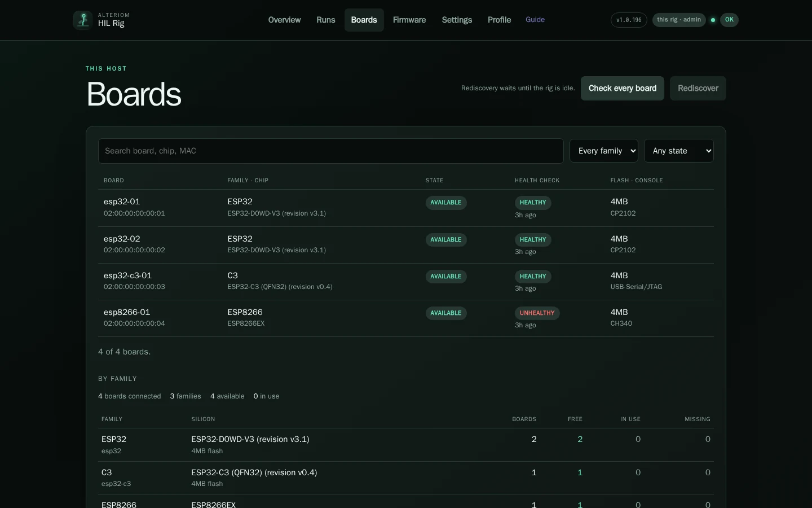
Task: Select board esp32-c3-01
Action: pyautogui.click(x=127, y=275)
